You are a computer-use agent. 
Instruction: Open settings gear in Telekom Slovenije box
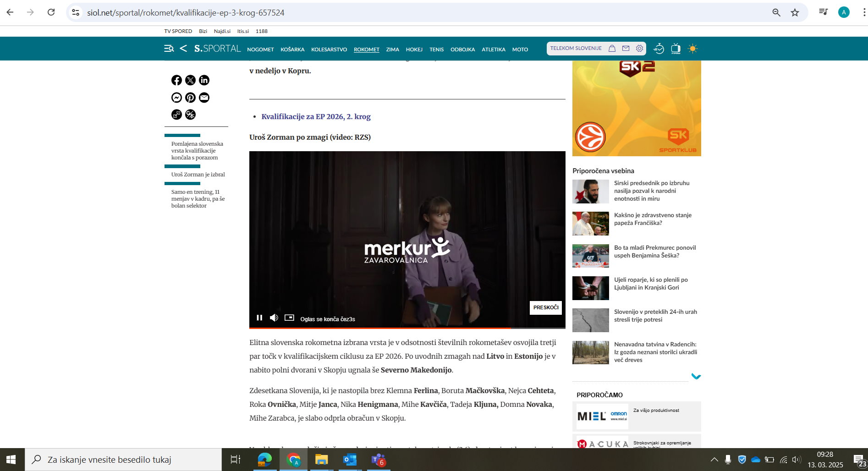pyautogui.click(x=639, y=49)
